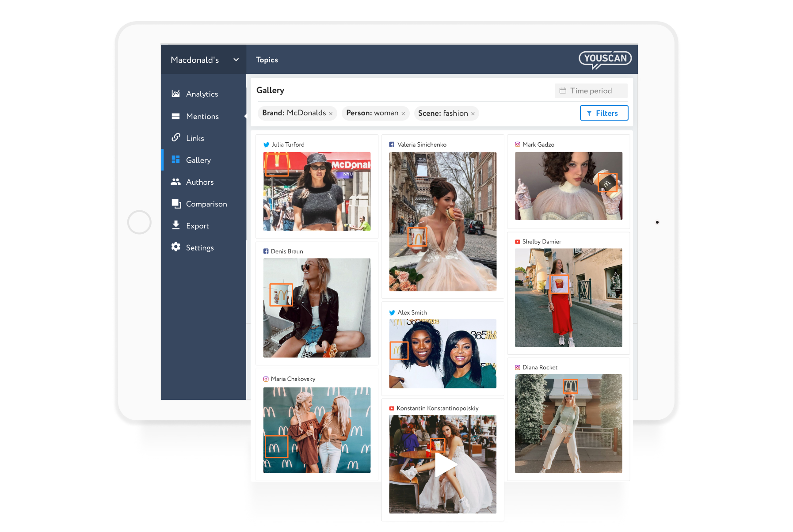Open the Topics tab in header
Screen dimensions: 793x532
(267, 60)
